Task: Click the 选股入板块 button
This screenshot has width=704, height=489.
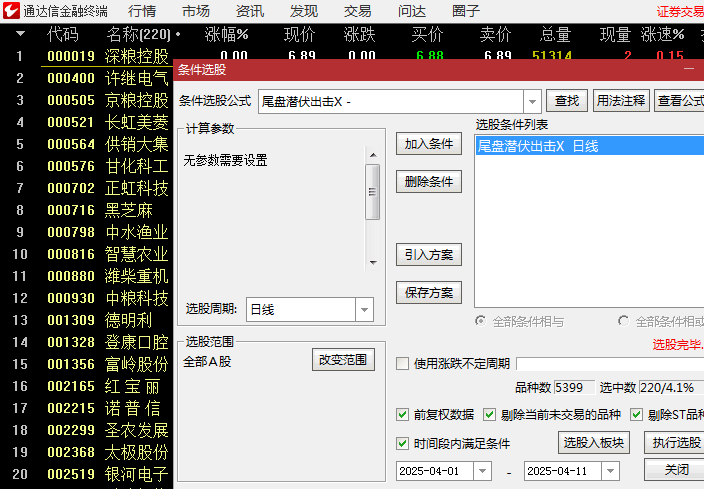Action: 594,443
